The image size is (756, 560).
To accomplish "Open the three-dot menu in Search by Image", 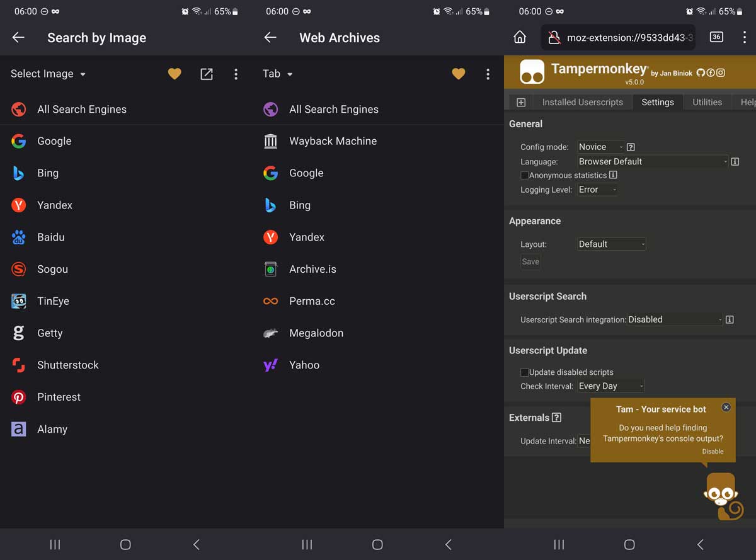I will click(236, 74).
